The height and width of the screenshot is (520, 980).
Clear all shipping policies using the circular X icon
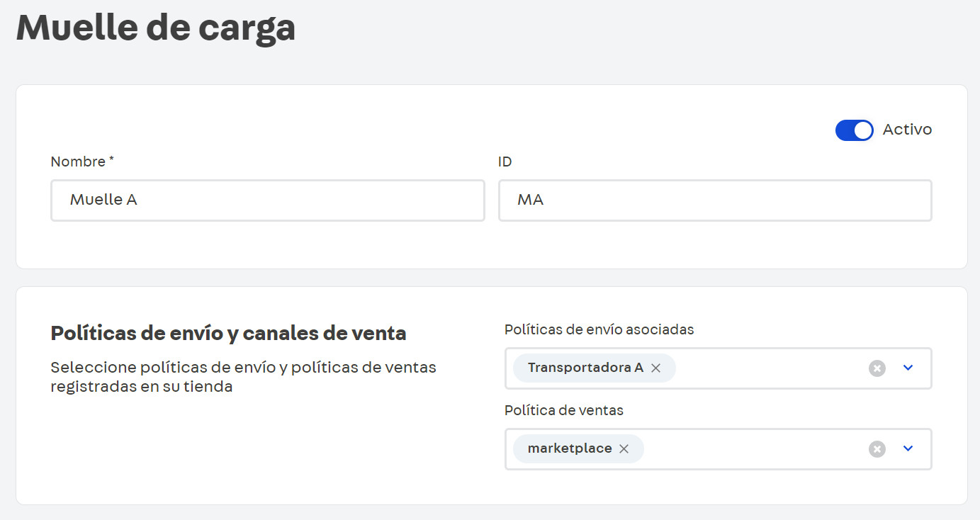[877, 368]
